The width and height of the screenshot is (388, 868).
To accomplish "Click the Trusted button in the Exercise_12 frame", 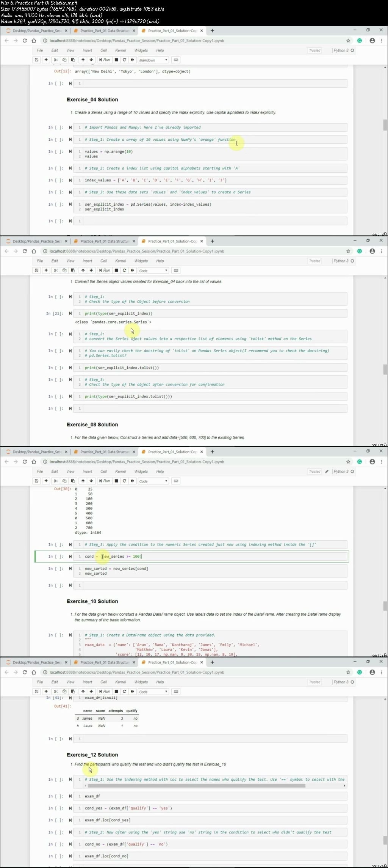I will coord(314,682).
